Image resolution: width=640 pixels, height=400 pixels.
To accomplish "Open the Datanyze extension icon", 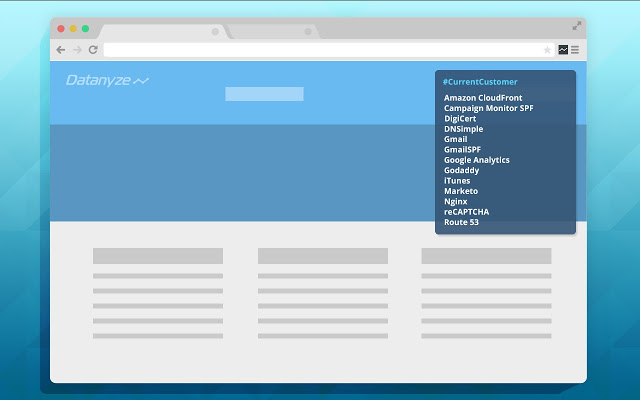I will 563,50.
